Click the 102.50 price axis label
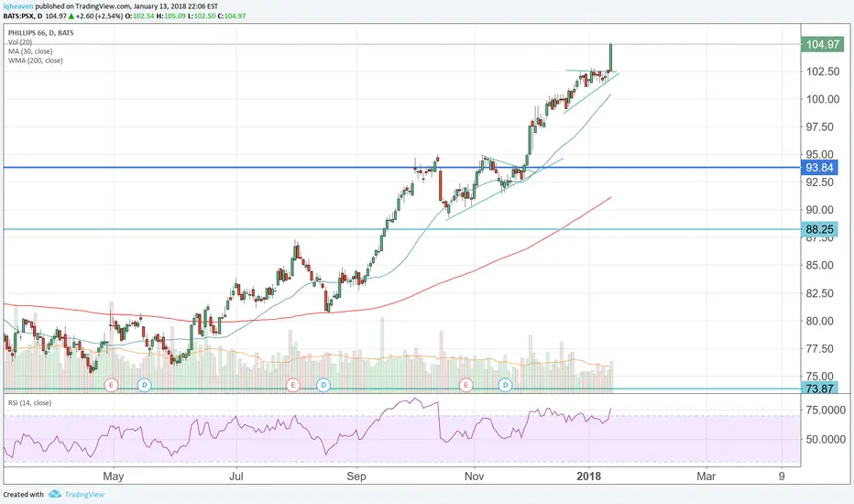Image resolution: width=854 pixels, height=504 pixels. click(x=823, y=71)
